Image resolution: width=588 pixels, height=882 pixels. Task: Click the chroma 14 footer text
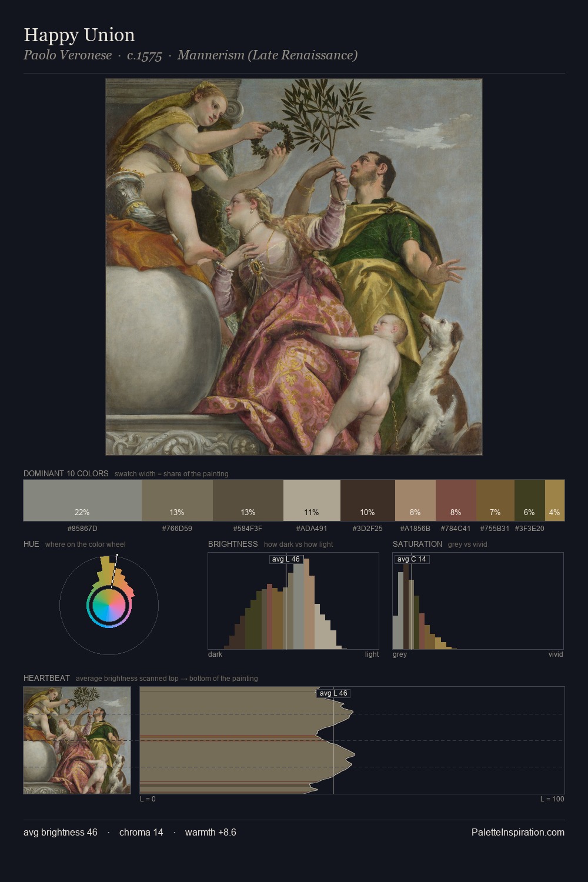coord(141,832)
